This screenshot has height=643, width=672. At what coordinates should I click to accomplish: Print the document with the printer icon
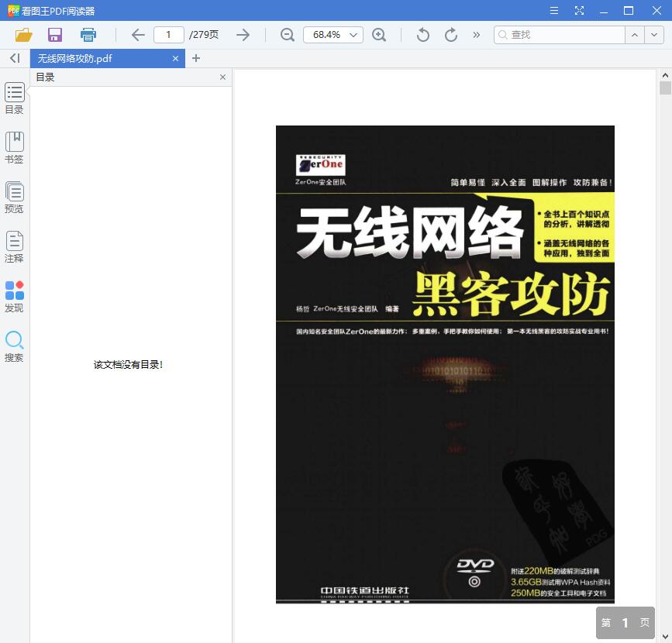click(88, 35)
